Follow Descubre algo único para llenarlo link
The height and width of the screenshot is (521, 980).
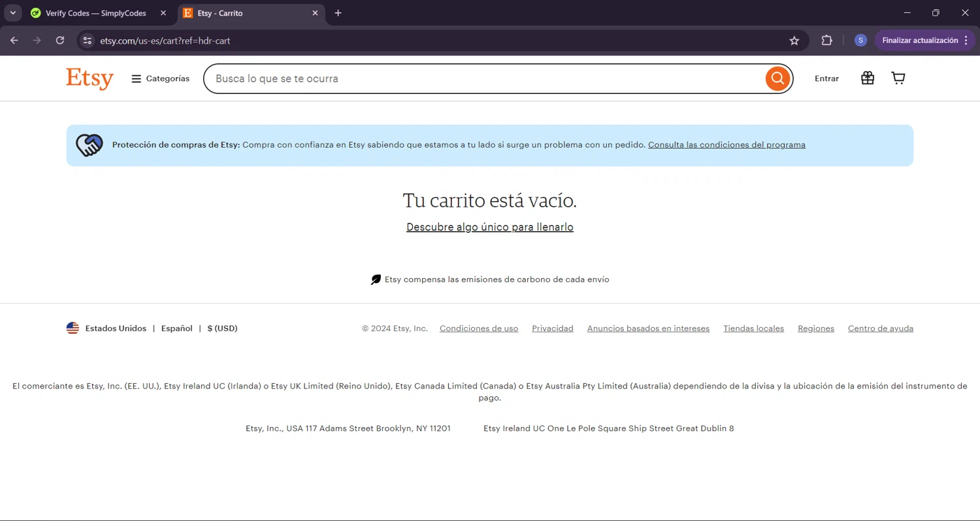click(x=490, y=227)
